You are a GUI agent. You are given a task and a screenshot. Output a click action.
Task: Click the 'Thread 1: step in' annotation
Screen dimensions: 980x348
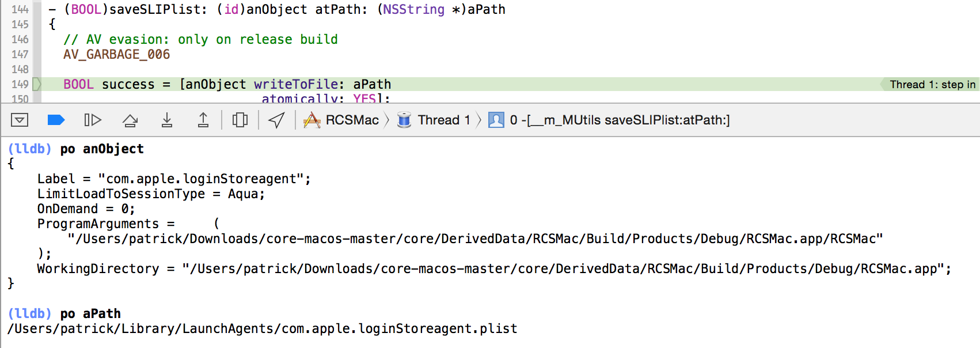[932, 84]
